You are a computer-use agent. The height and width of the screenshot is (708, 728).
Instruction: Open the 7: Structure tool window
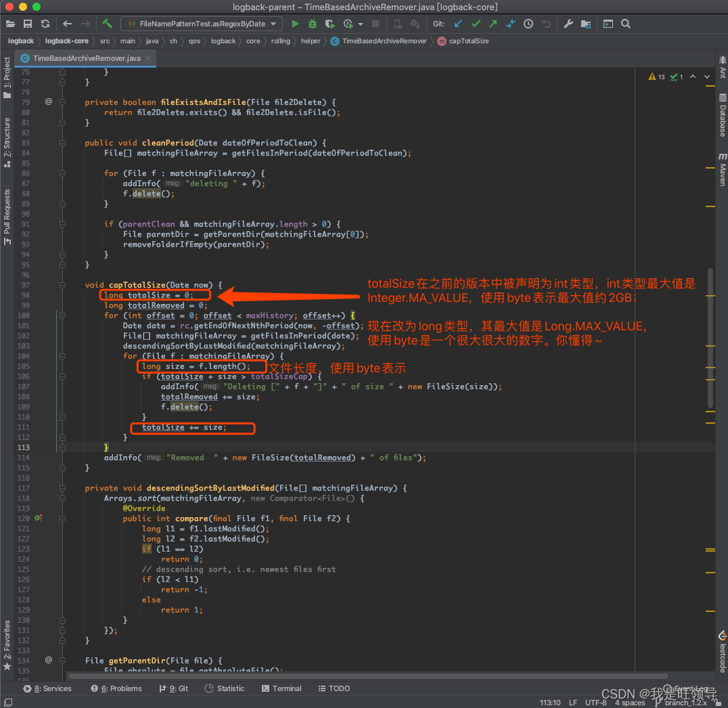[x=7, y=141]
